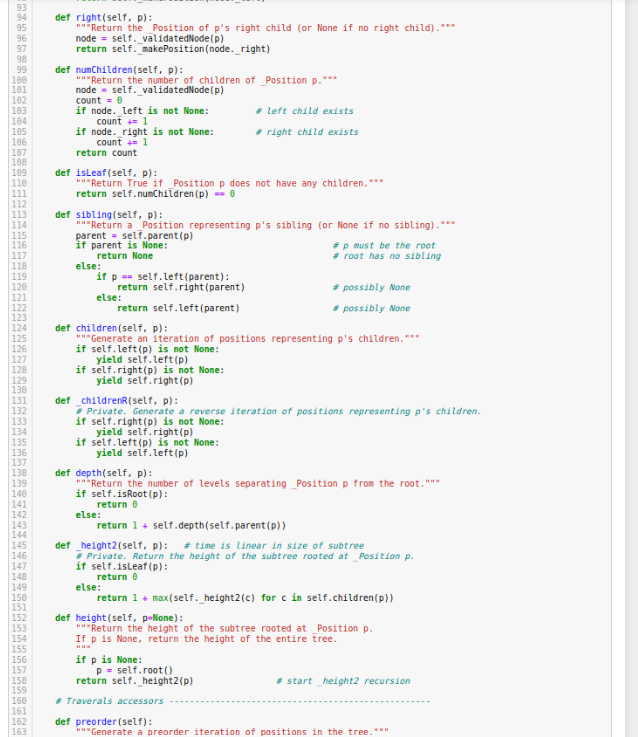The image size is (638, 737).
Task: Click the 'def right(self, p):' definition line
Action: point(103,18)
